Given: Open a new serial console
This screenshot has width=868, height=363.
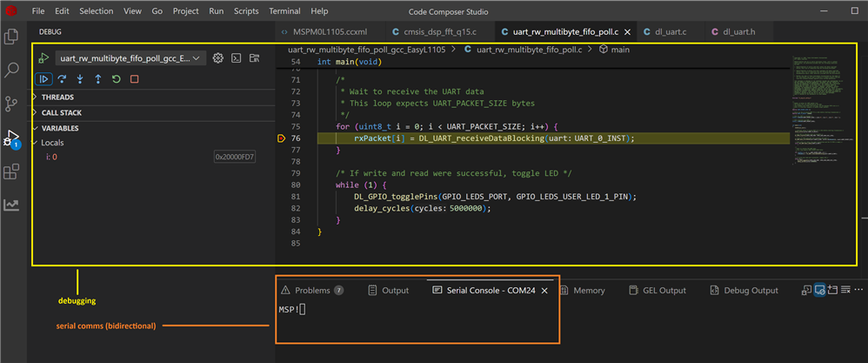Looking at the screenshot, I should [x=832, y=290].
